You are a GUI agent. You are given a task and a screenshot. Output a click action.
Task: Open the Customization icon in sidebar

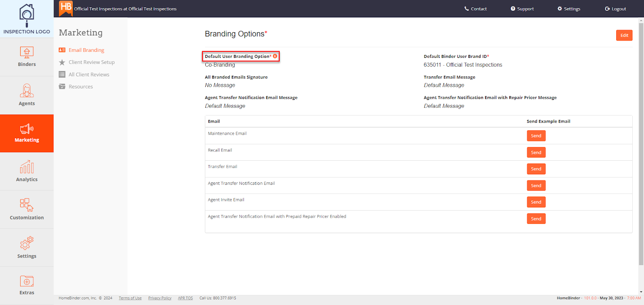point(27,205)
